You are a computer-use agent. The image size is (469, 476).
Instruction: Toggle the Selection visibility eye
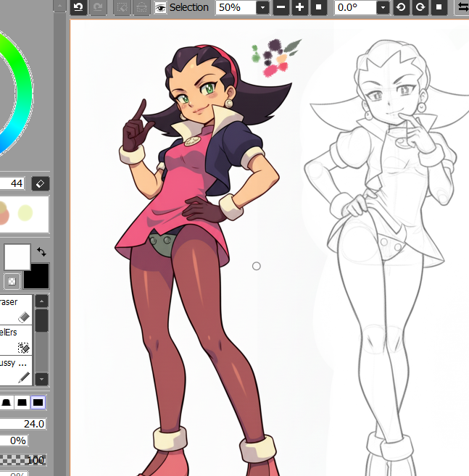coord(160,7)
